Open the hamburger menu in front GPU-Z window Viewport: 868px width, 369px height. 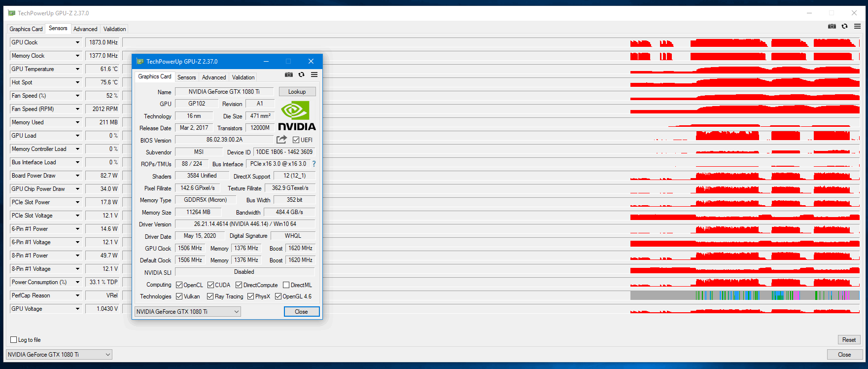tap(314, 74)
